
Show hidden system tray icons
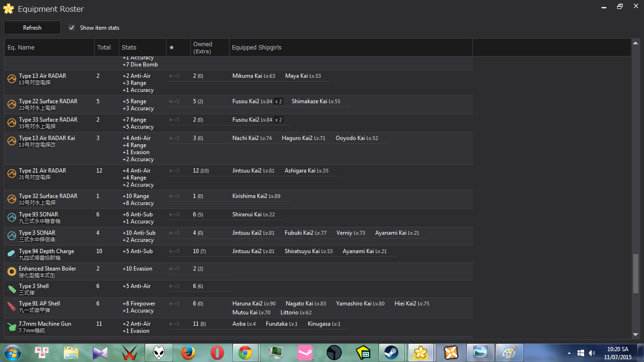click(570, 353)
